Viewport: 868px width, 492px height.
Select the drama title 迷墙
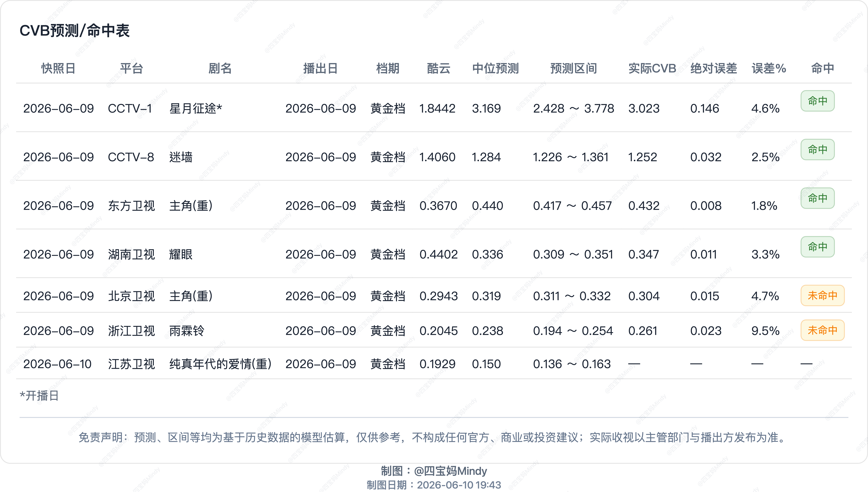[x=181, y=157]
